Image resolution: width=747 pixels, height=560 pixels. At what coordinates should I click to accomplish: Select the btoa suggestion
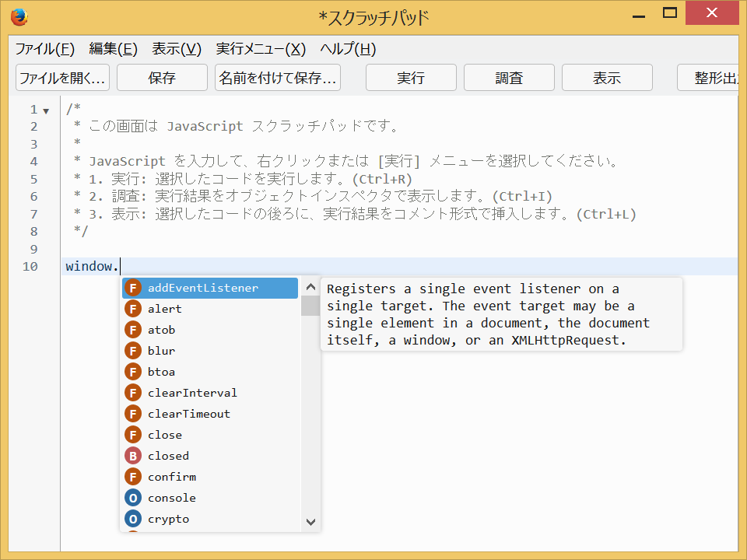[x=210, y=372]
